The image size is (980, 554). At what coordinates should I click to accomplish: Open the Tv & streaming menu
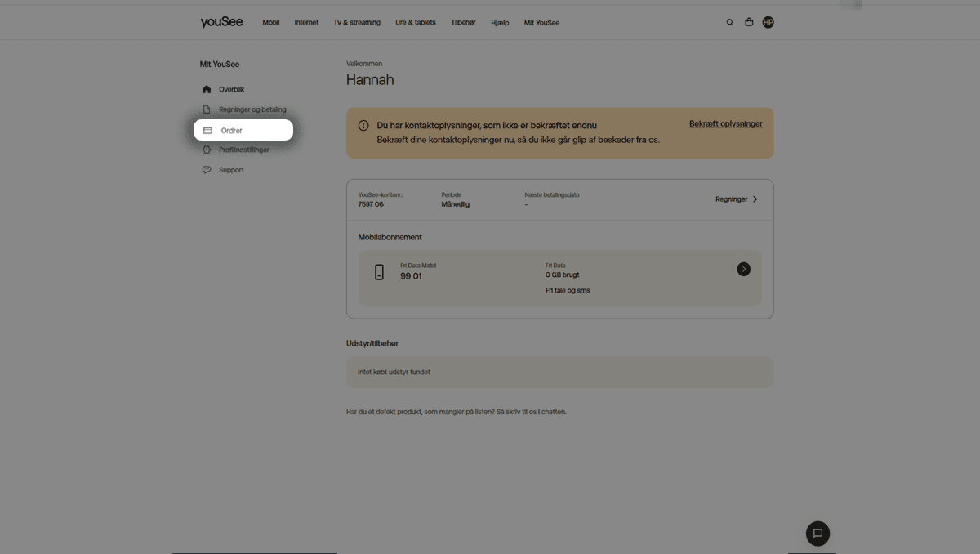click(x=357, y=23)
